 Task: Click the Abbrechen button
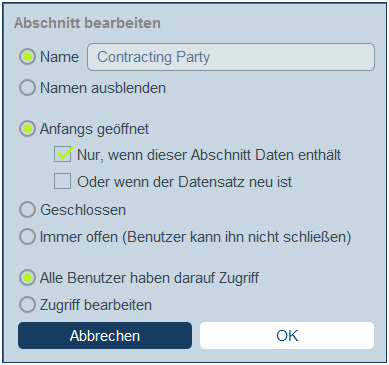(x=105, y=335)
